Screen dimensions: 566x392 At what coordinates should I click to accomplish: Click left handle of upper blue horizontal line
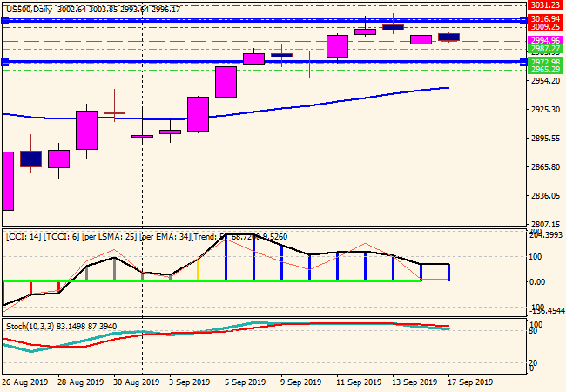3,19
